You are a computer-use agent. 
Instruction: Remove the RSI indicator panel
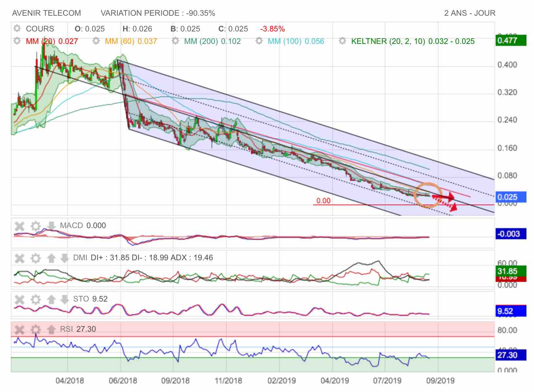[x=20, y=329]
